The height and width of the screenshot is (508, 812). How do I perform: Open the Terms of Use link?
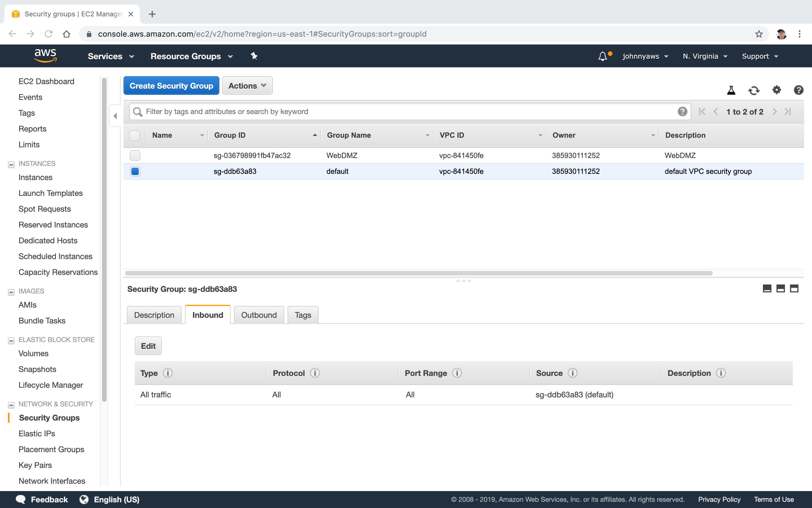coord(774,499)
